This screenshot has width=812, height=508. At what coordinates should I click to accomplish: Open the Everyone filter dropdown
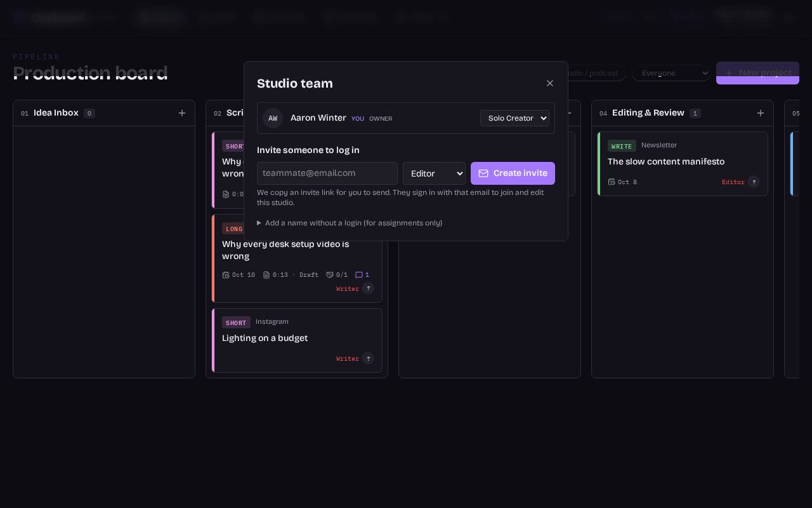(671, 73)
